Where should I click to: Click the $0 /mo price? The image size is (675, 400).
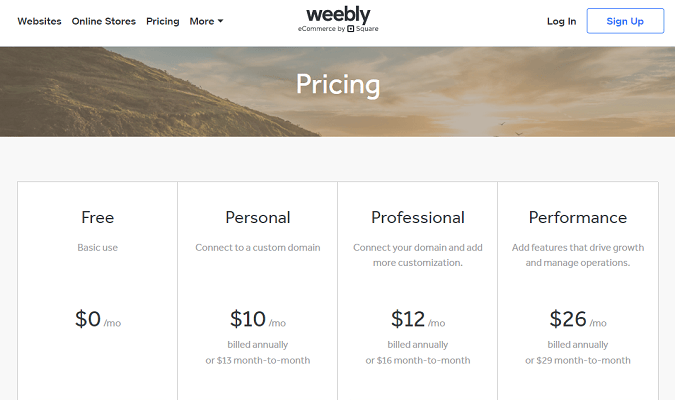coord(97,320)
